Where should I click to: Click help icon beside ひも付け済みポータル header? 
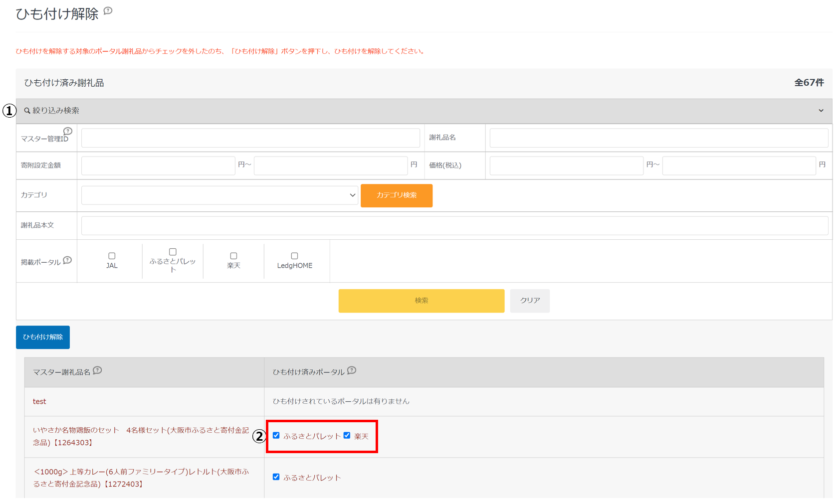click(352, 370)
